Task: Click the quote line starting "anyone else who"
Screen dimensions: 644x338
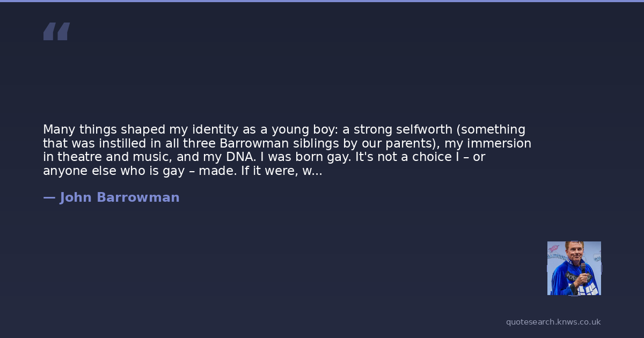Action: coord(182,172)
